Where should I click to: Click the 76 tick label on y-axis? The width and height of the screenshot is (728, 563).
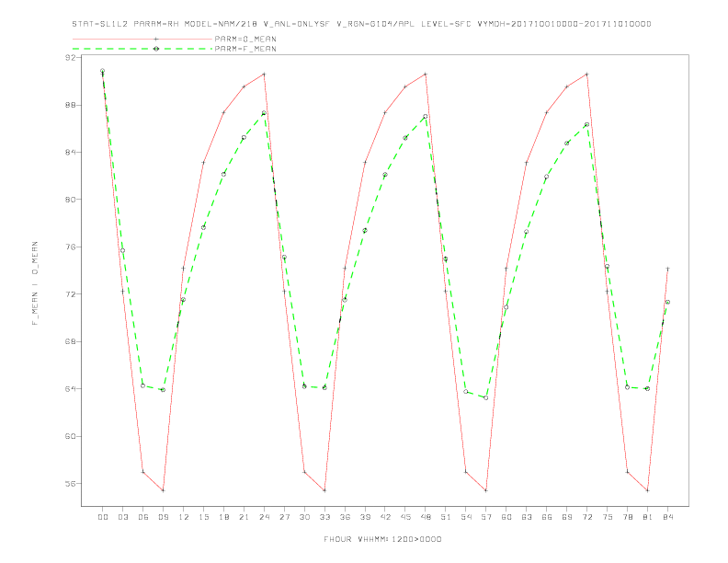pyautogui.click(x=71, y=247)
